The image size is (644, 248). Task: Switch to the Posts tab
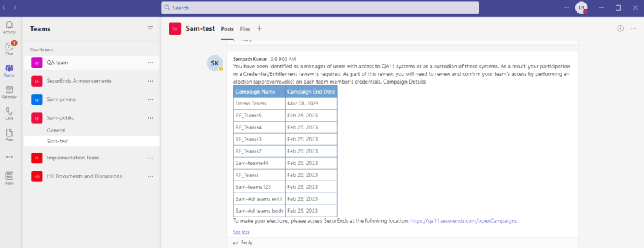coord(227,29)
